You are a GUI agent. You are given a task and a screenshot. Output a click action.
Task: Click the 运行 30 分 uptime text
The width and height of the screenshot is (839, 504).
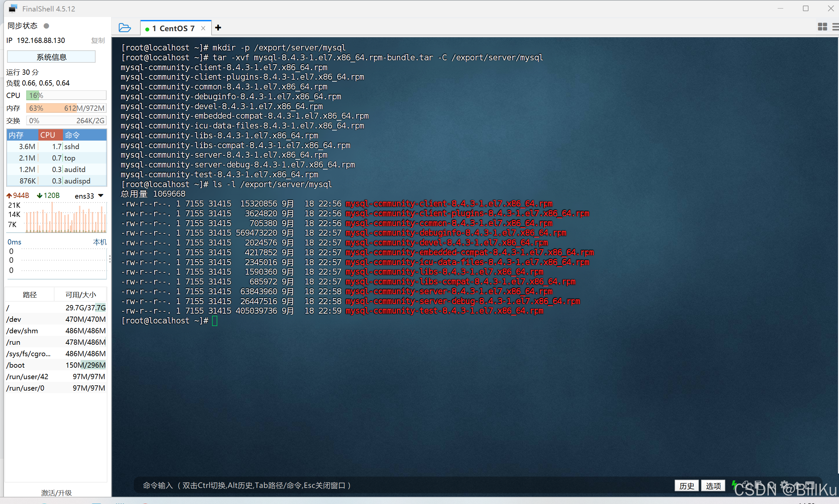click(x=22, y=72)
